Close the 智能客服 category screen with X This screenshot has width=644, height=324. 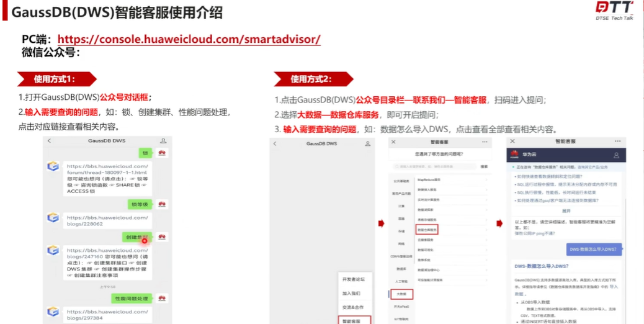pyautogui.click(x=395, y=142)
